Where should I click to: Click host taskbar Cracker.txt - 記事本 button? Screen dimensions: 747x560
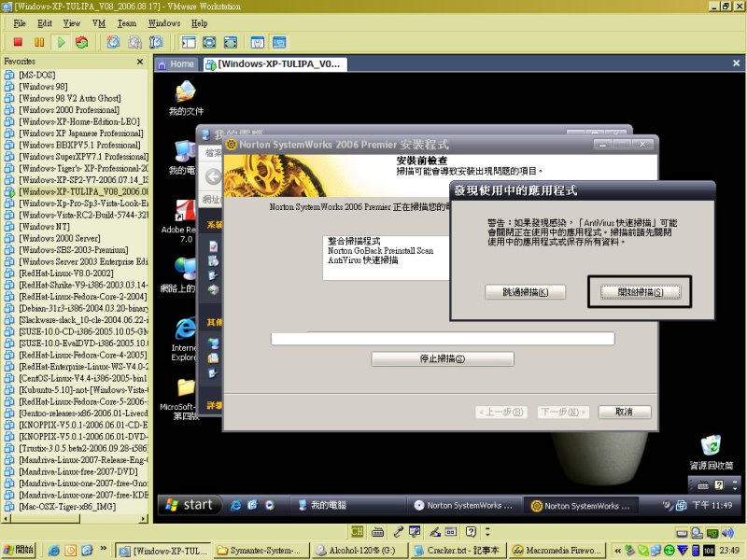pos(457,551)
